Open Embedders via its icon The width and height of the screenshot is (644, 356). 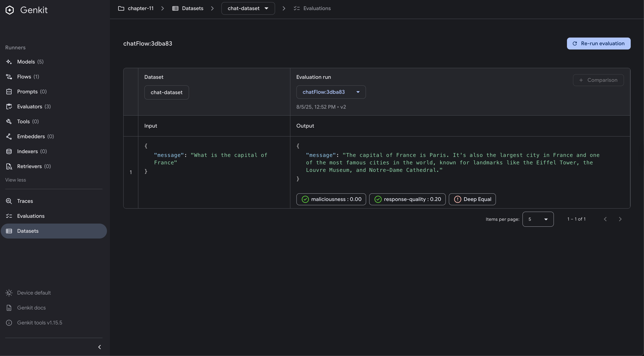coord(9,137)
